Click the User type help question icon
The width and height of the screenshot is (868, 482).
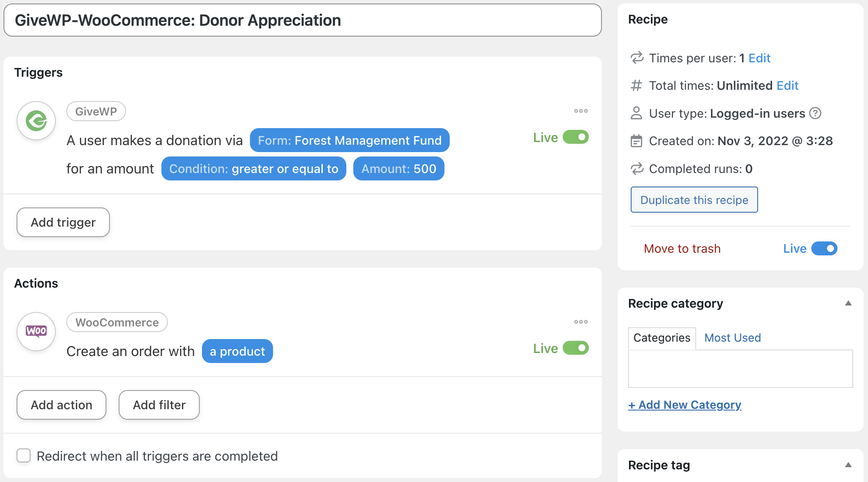click(x=815, y=113)
